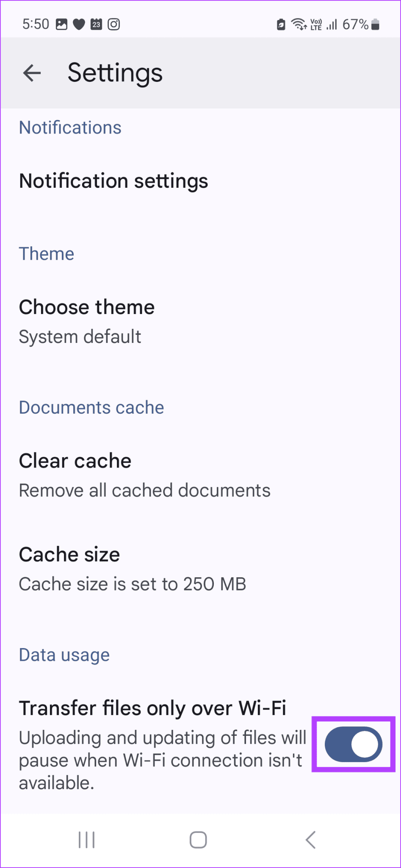The height and width of the screenshot is (868, 401).
Task: Select the Data usage section header
Action: point(64,655)
